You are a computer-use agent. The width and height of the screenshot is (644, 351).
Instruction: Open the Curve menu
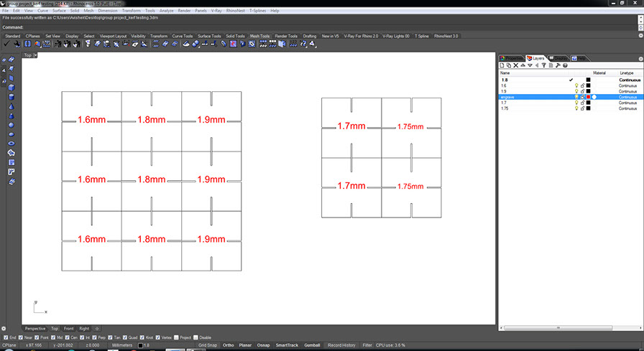(42, 11)
